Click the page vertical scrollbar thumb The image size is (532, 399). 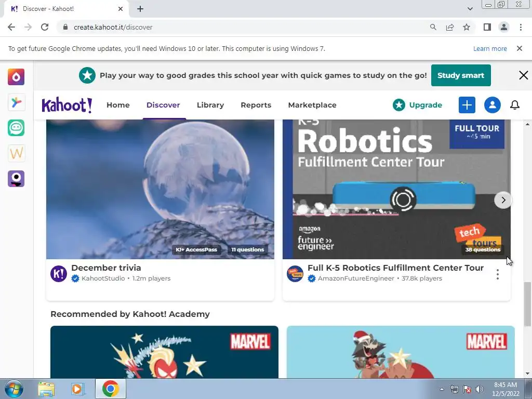(x=528, y=304)
